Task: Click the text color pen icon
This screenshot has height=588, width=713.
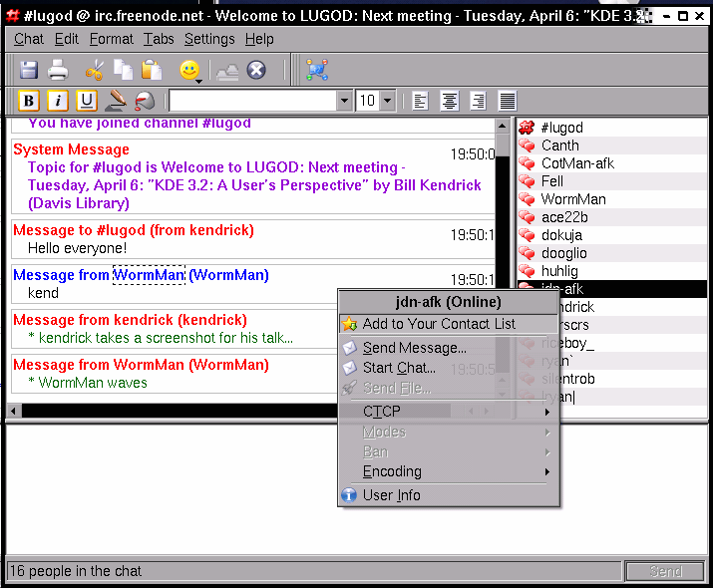Action: [116, 101]
